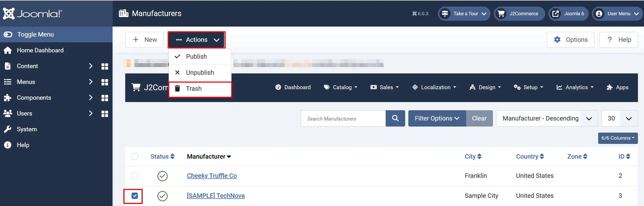The width and height of the screenshot is (644, 206).
Task: Check the select-all checkbox in table header
Action: [x=135, y=157]
